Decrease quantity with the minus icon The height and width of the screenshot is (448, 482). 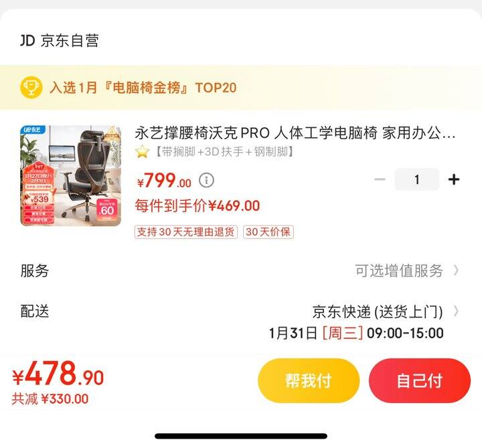coord(380,179)
